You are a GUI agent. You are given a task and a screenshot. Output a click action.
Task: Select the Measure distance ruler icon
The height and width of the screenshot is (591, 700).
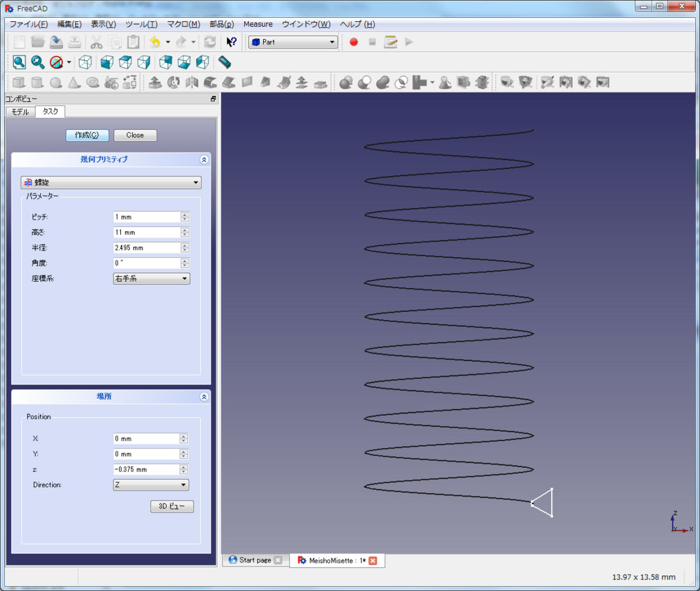pyautogui.click(x=224, y=62)
